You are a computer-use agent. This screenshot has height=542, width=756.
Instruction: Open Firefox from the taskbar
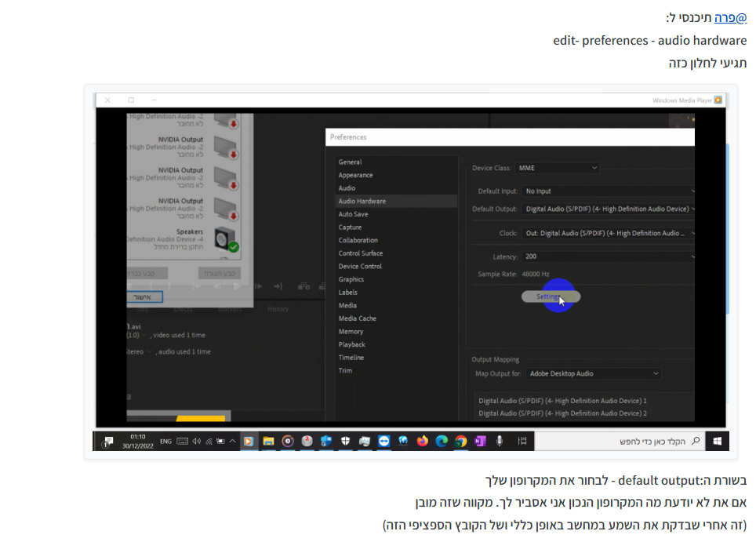coord(423,441)
